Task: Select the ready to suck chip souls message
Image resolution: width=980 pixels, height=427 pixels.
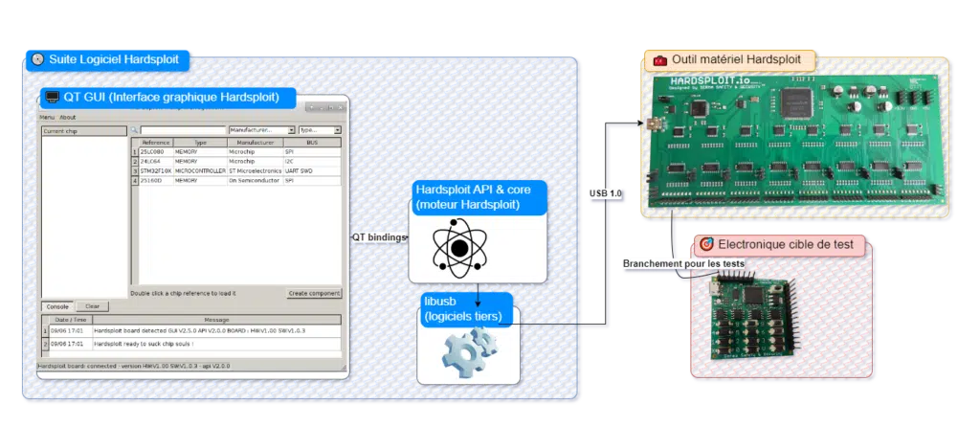Action: point(216,344)
